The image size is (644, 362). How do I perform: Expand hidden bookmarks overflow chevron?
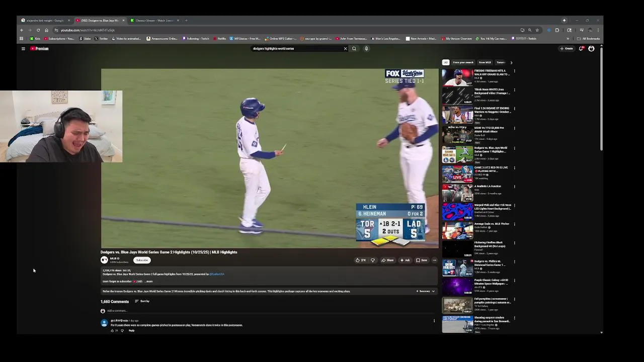568,39
